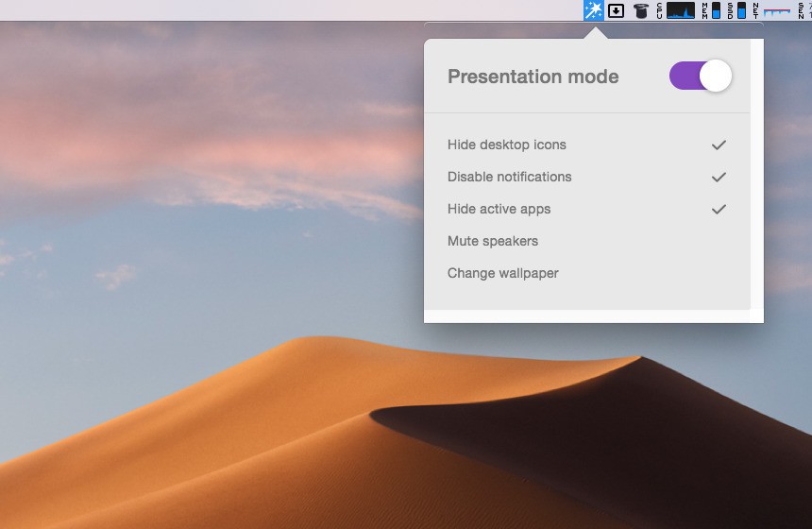The image size is (812, 529).
Task: Click the checkmark next to Hide active apps
Action: click(719, 209)
